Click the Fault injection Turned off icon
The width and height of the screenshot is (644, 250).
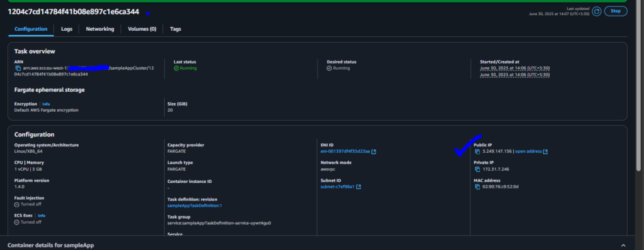pos(16,204)
